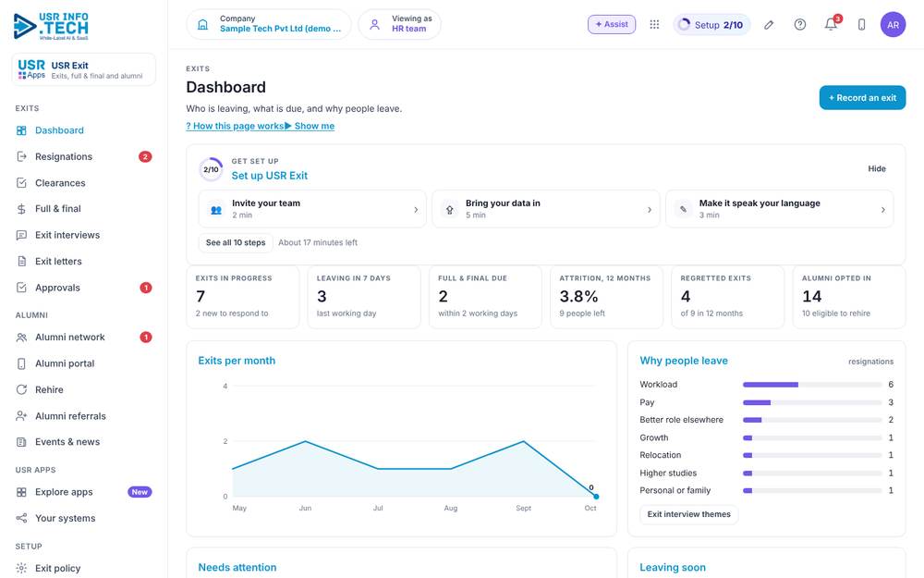Open Events & news in the sidebar
Image resolution: width=924 pixels, height=578 pixels.
[x=84, y=442]
